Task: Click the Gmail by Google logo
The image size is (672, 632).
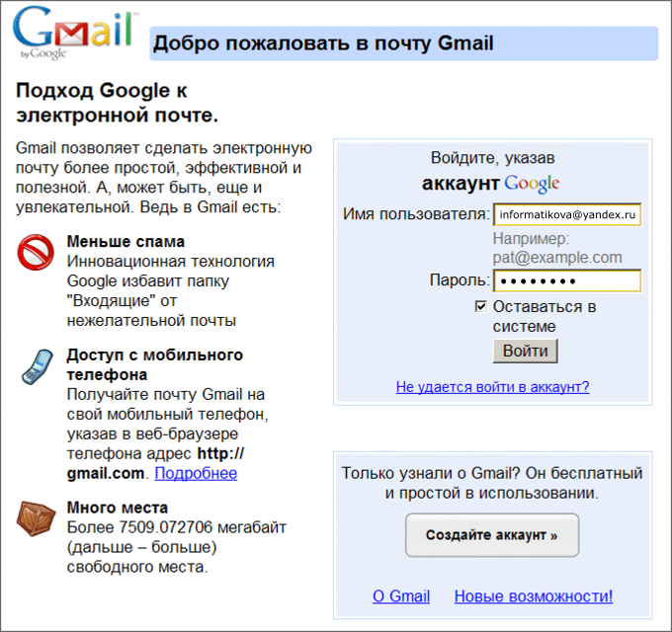Action: [x=75, y=33]
